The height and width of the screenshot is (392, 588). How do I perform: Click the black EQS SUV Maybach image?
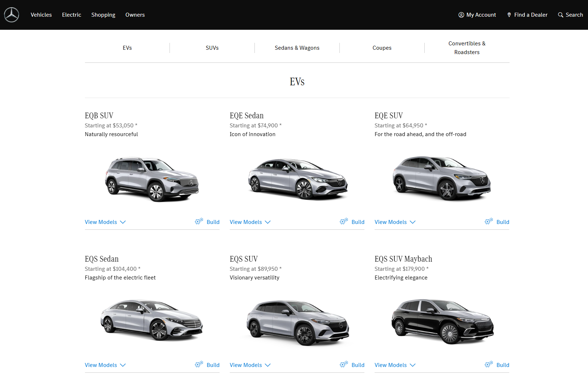443,321
